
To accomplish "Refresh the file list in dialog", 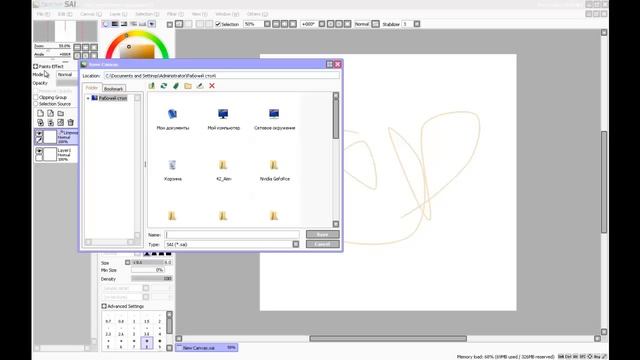I will (x=164, y=86).
